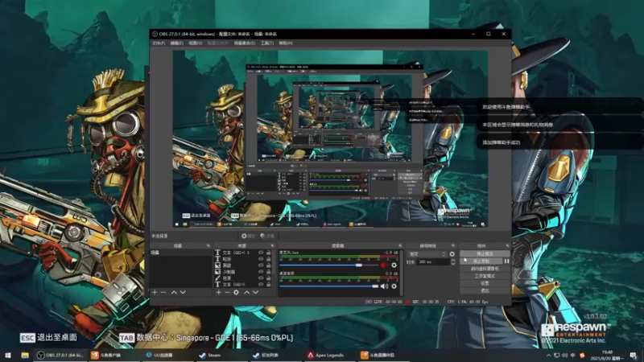644x362 pixels.
Task: Lock the second source in the list
Action: click(269, 259)
